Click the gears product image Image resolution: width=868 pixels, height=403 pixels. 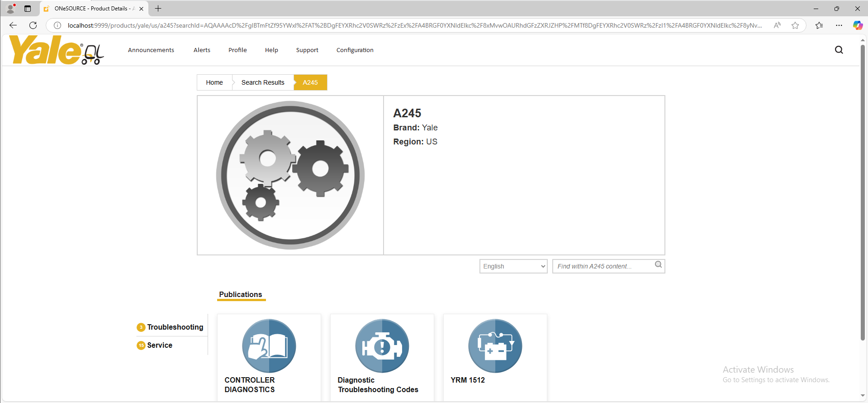tap(290, 175)
